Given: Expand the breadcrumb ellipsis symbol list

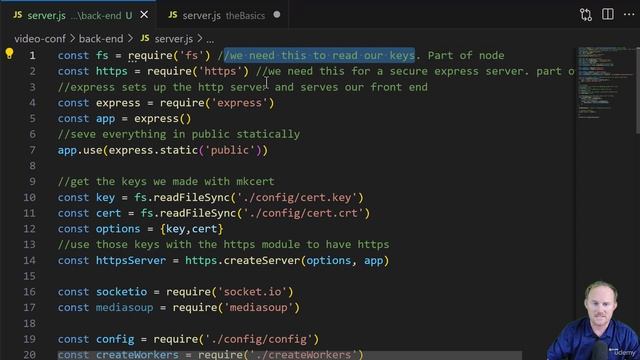Looking at the screenshot, I should (210, 40).
